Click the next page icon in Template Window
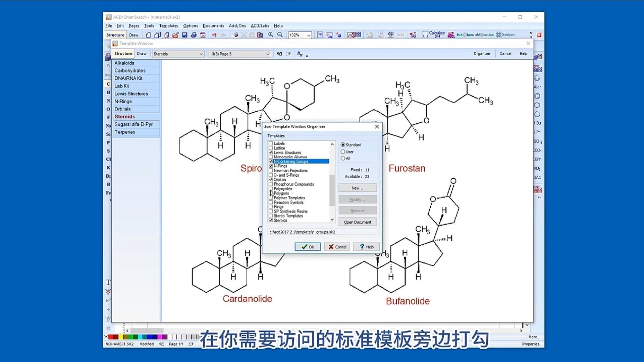The height and width of the screenshot is (362, 644). tap(288, 54)
